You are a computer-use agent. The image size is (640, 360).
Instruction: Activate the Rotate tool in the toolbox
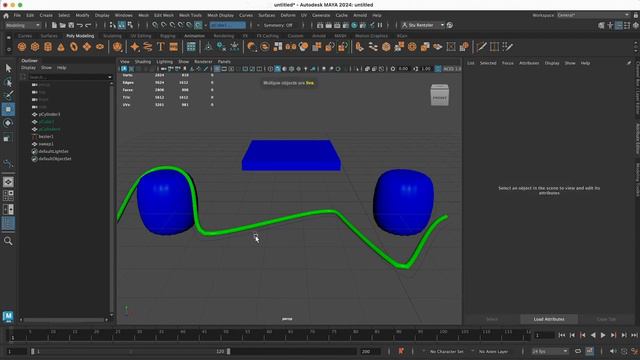8,123
